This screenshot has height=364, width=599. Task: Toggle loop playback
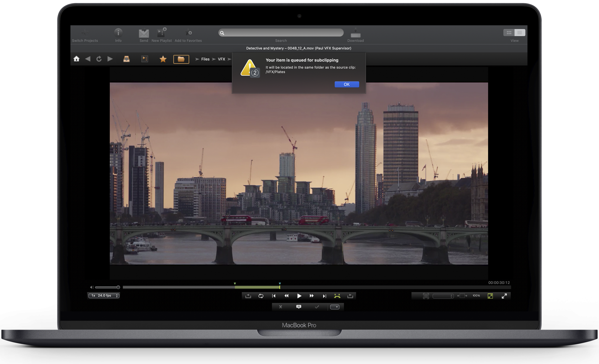(261, 296)
